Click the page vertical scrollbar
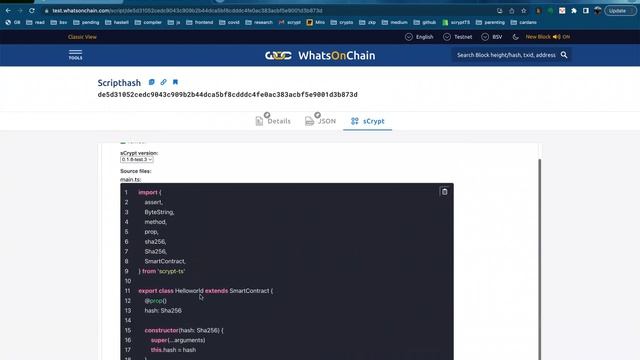The height and width of the screenshot is (360, 640). click(540, 259)
